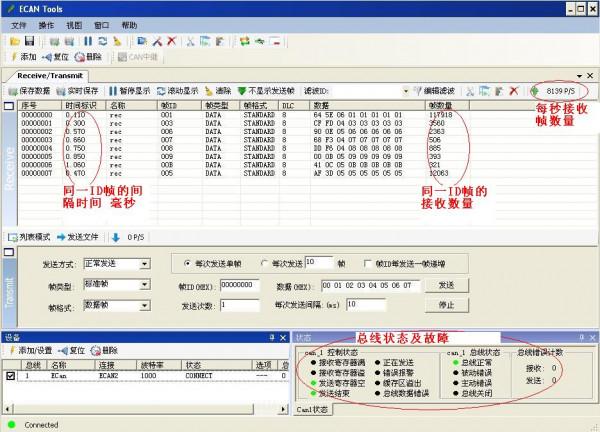The width and height of the screenshot is (600, 432).
Task: Pause display with 暂停显示 button
Action: [x=112, y=91]
